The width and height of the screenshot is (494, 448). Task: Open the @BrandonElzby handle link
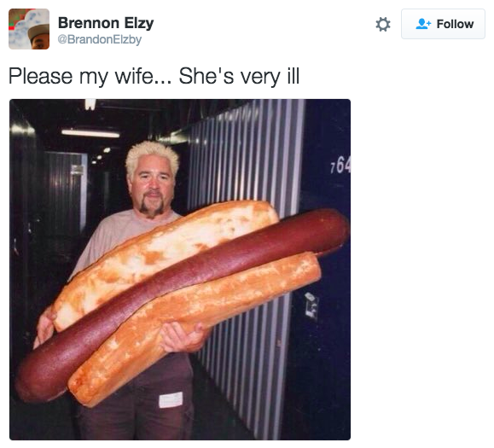(x=100, y=39)
